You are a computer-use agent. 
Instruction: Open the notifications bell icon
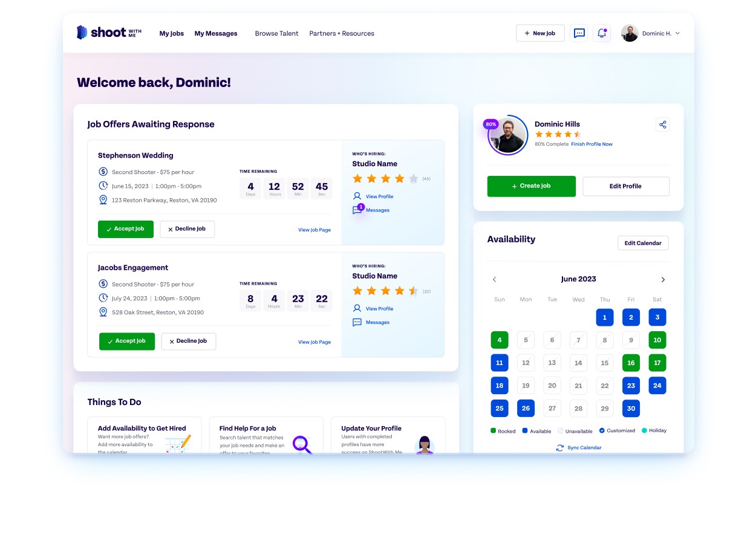[602, 33]
